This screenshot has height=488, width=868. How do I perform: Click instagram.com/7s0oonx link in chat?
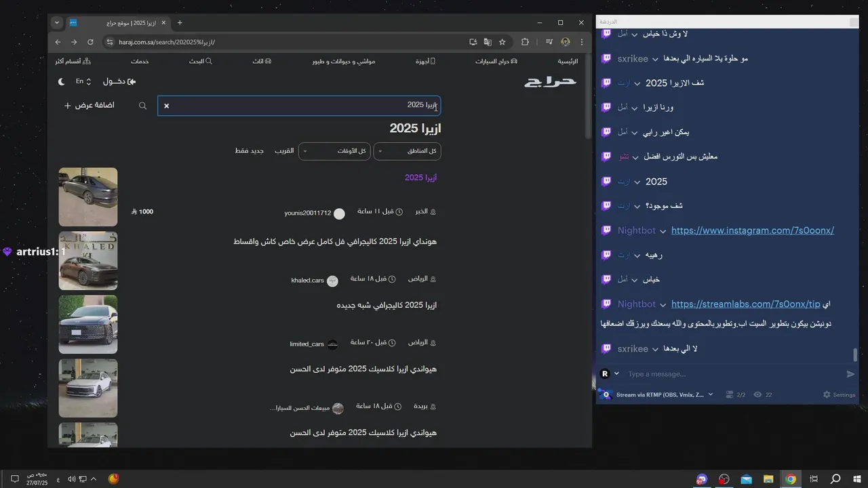coord(753,230)
